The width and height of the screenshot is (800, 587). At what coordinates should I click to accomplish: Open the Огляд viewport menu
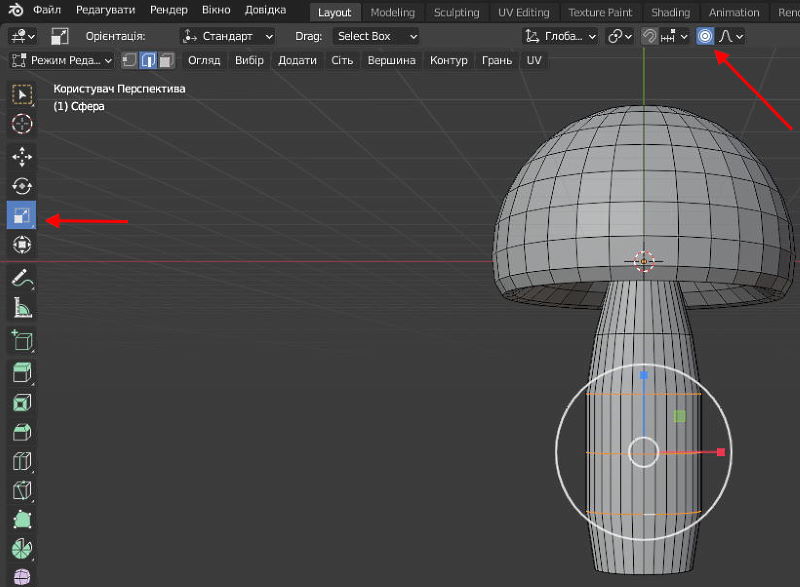204,60
